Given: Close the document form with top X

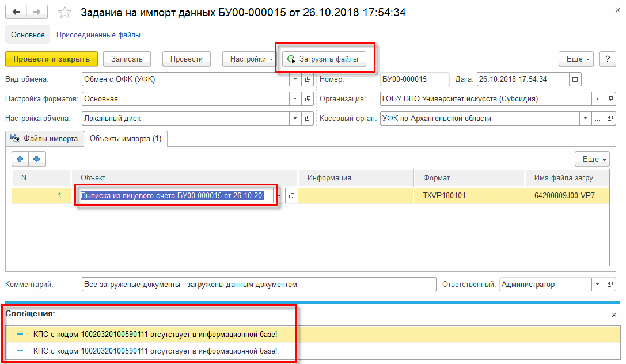Looking at the screenshot, I should click(617, 10).
